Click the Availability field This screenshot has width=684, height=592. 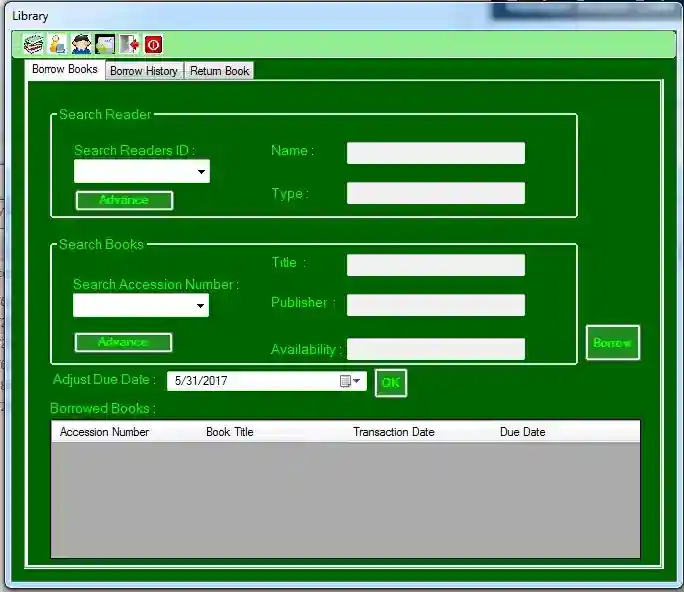click(x=436, y=349)
